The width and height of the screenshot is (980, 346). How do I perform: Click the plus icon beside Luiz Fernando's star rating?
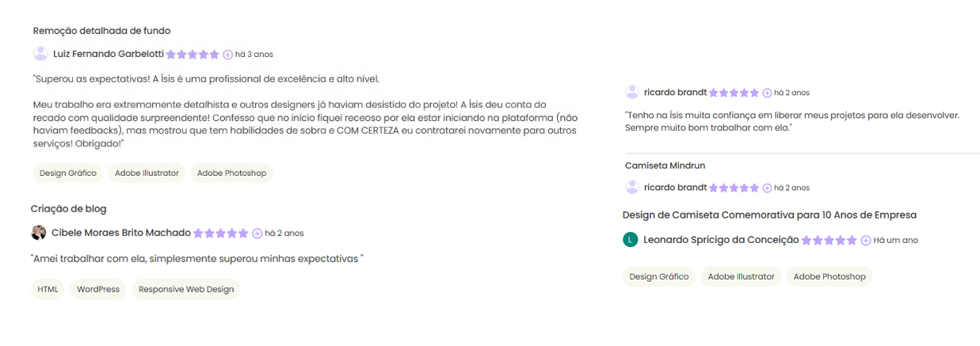228,55
